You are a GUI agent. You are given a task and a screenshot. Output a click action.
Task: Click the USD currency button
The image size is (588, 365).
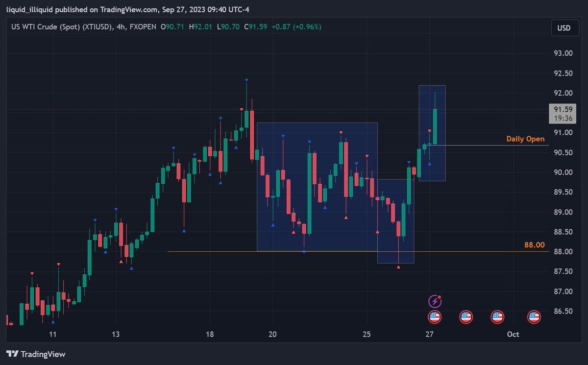click(x=564, y=28)
